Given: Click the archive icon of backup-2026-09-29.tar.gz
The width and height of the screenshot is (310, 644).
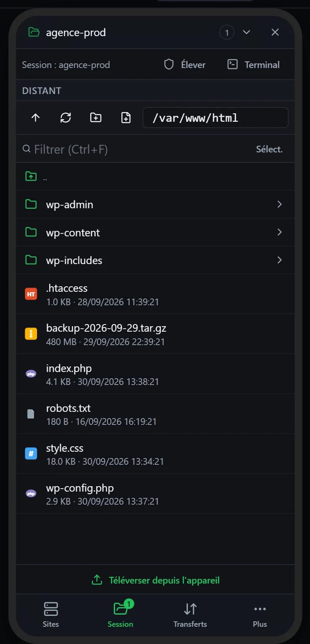Looking at the screenshot, I should click(x=31, y=334).
